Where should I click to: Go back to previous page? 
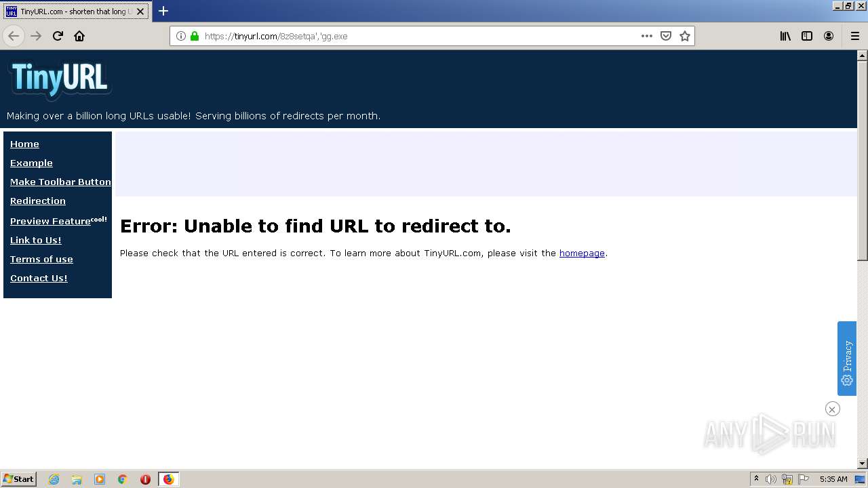[x=14, y=36]
